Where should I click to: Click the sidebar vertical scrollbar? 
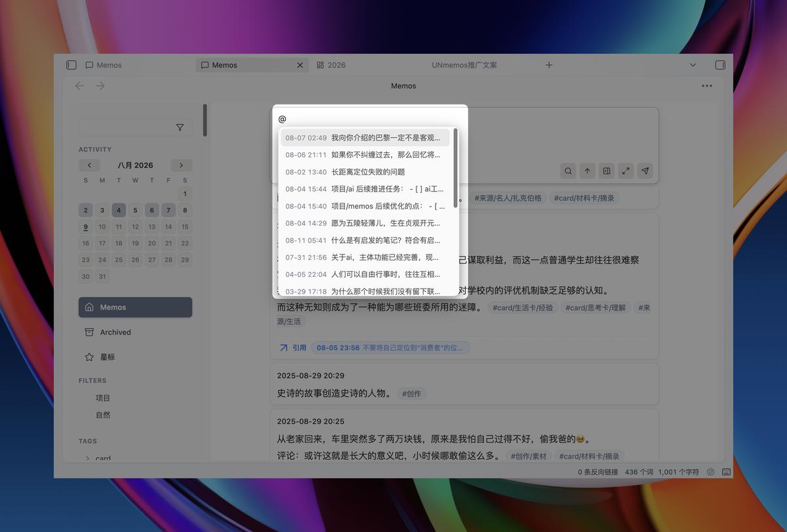[x=205, y=120]
